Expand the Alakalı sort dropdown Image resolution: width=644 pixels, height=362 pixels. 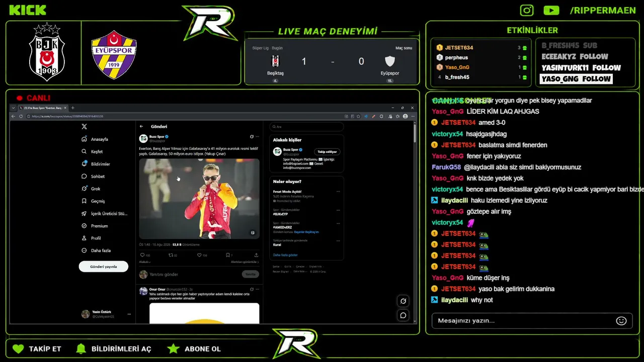pyautogui.click(x=145, y=262)
